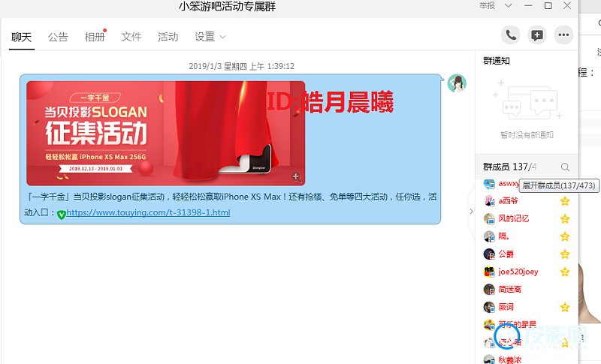Open 风的记忆's avatar

click(489, 218)
